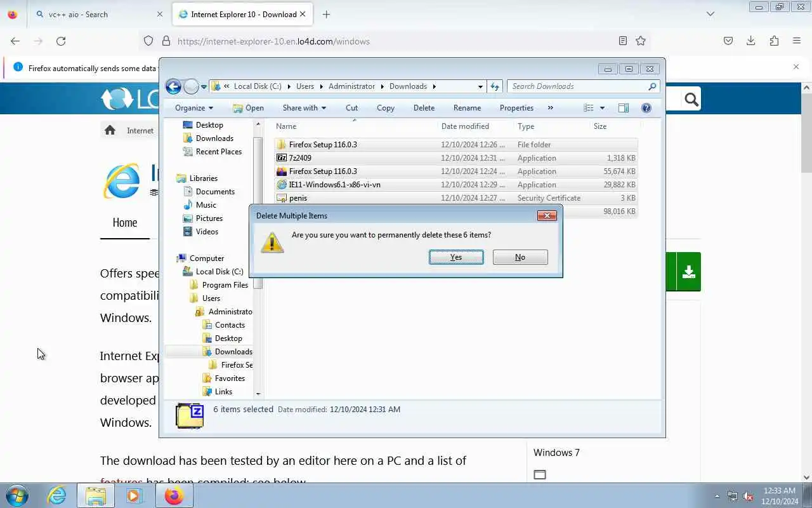Click the green download button icon
This screenshot has height=508, width=812.
pos(688,272)
